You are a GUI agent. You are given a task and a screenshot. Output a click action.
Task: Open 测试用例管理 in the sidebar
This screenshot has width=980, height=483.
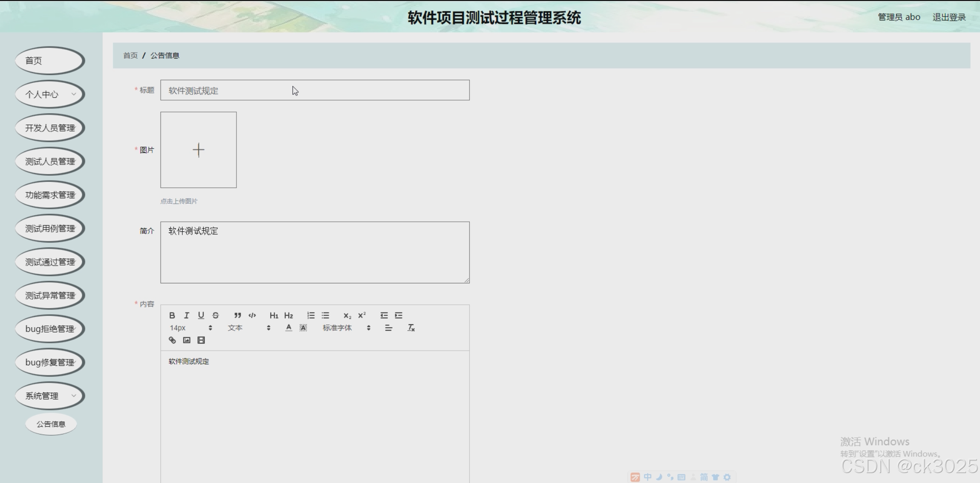49,228
